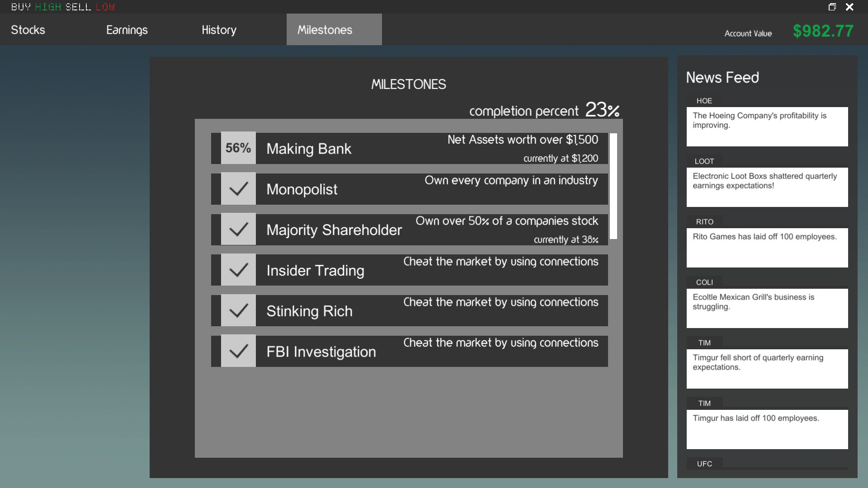
Task: Open the HOE Hoeing Company news item
Action: coord(767,126)
